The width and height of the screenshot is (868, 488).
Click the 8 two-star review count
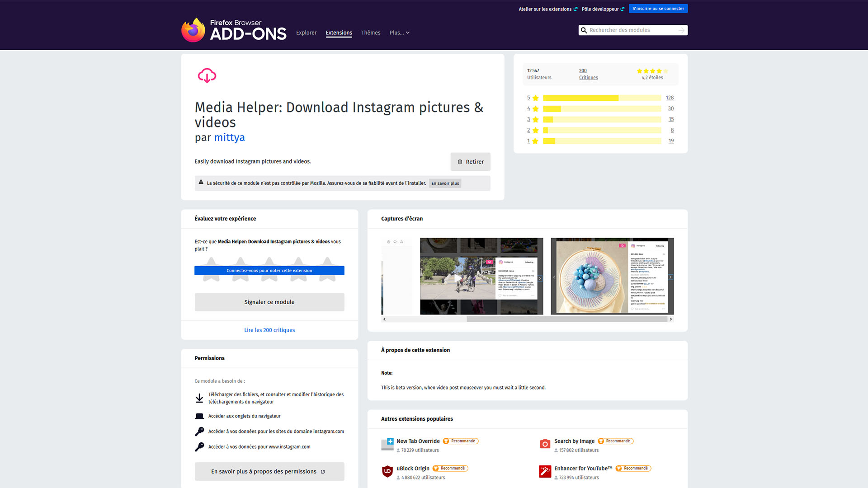point(672,131)
